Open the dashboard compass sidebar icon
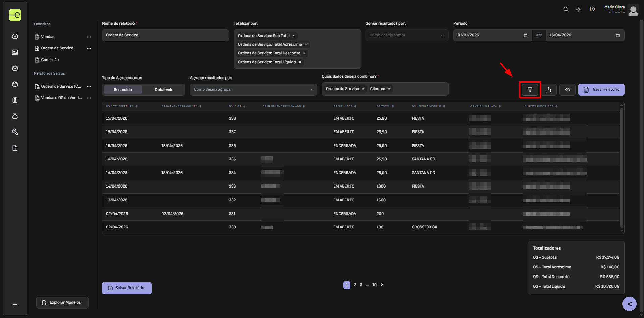 coord(15,36)
